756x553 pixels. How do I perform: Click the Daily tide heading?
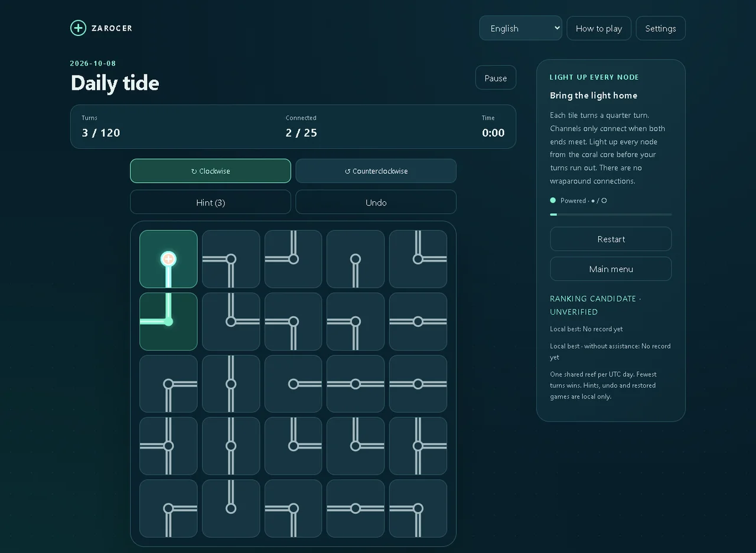(115, 83)
